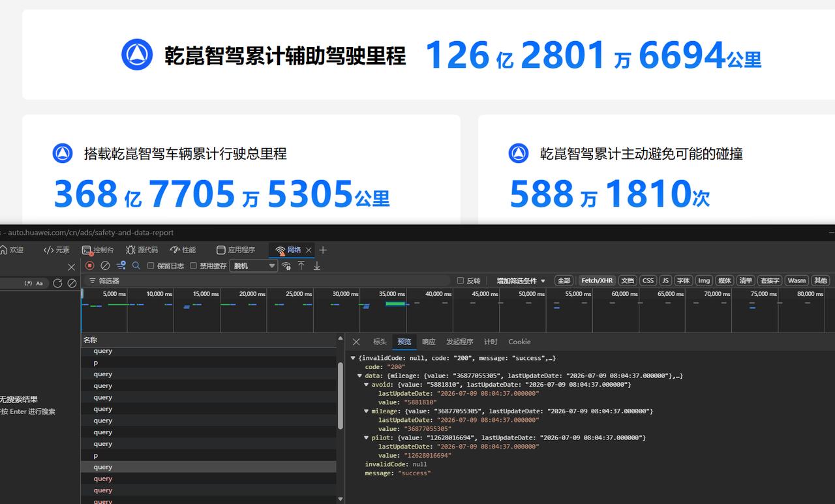Open the Console (控制台) panel
835x504 pixels.
(98, 250)
